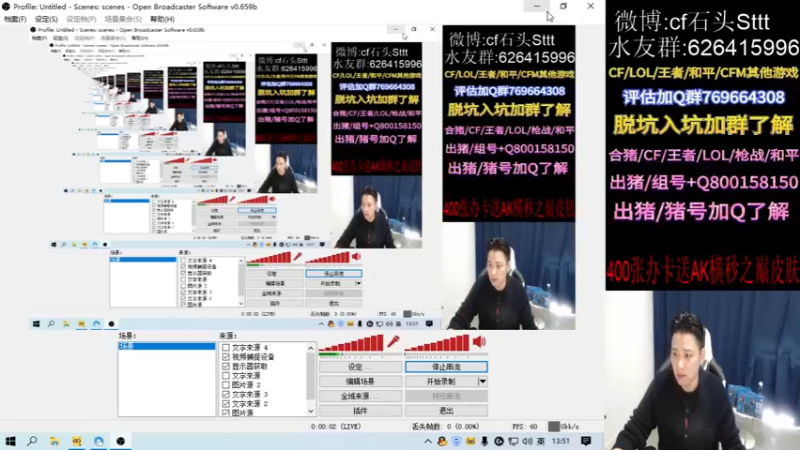Open 档案(F) menu
800x450 pixels.
coord(15,19)
